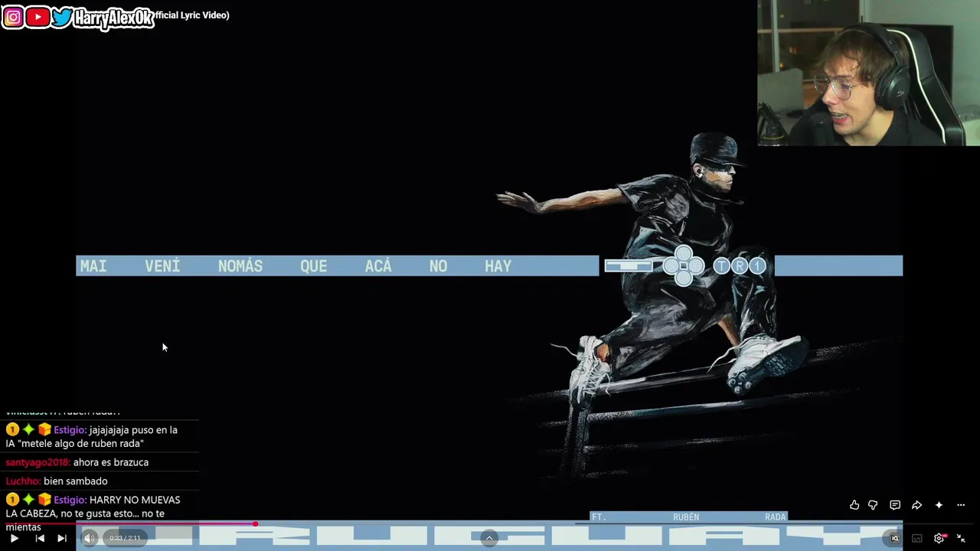This screenshot has width=980, height=551.
Task: Share the video with the arrow icon
Action: coord(916,505)
